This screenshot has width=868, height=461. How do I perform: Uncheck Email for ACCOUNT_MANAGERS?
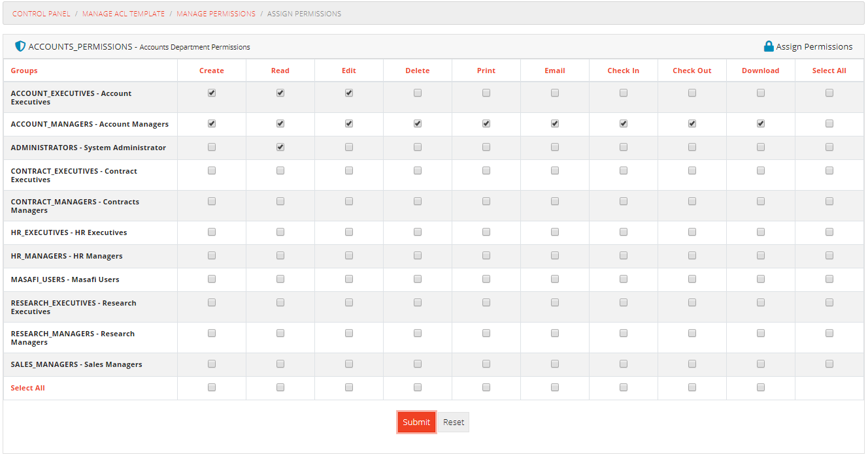click(x=555, y=123)
